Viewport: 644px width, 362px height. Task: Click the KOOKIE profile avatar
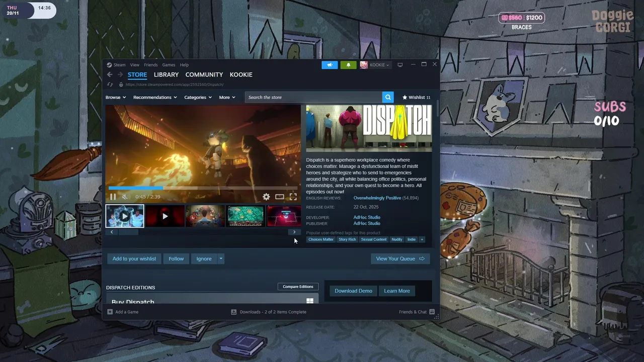(x=364, y=65)
